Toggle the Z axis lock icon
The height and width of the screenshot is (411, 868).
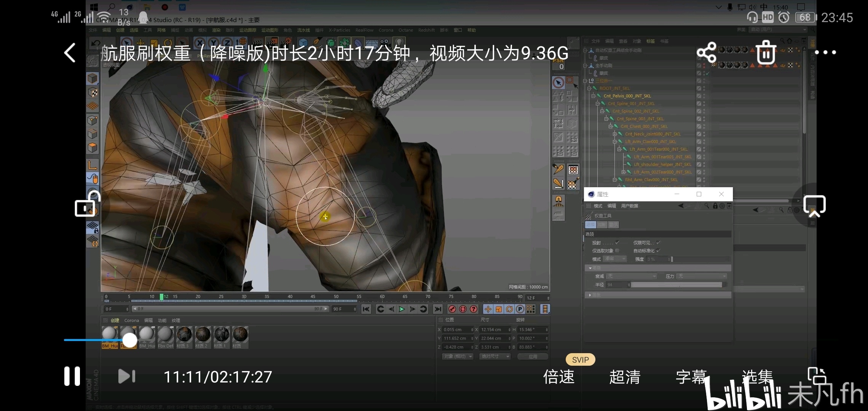coord(227,43)
